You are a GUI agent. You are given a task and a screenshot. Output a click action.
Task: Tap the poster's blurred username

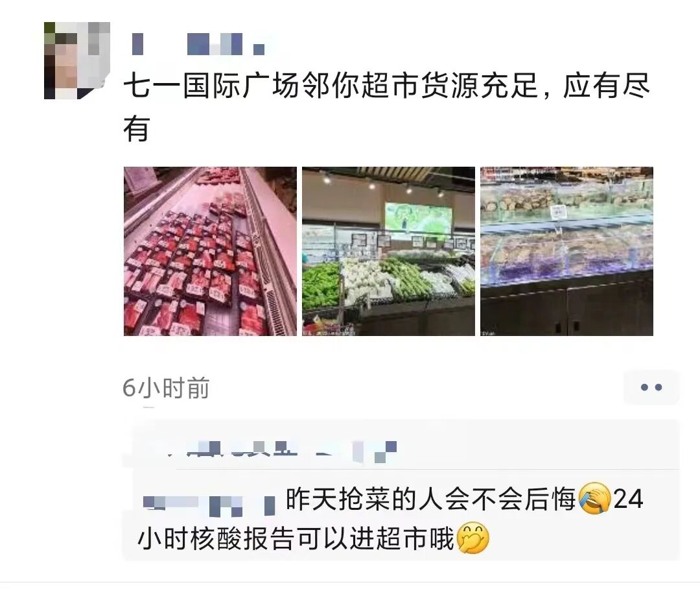pyautogui.click(x=199, y=44)
